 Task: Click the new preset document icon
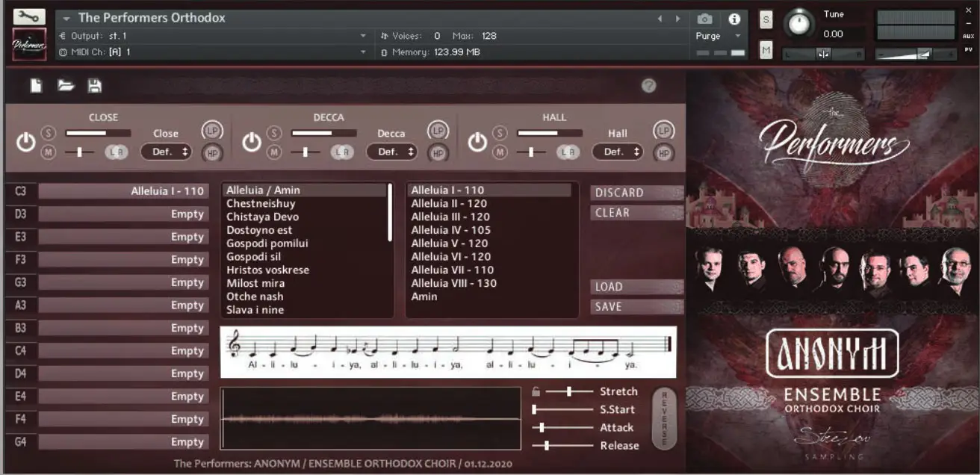(36, 86)
